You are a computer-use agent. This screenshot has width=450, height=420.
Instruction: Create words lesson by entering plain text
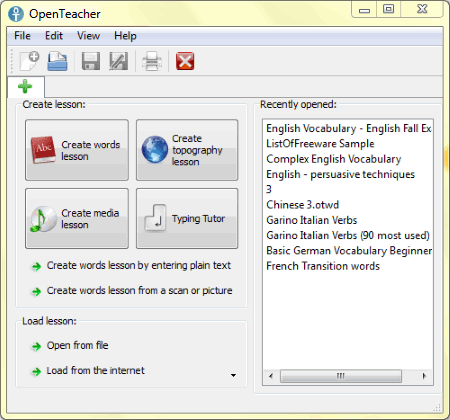tap(131, 266)
